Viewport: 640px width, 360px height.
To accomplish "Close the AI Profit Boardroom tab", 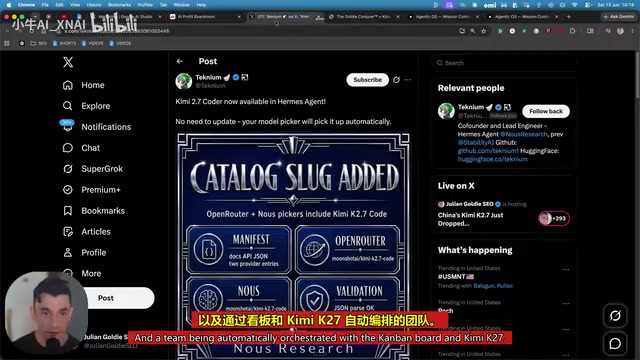I will click(239, 17).
